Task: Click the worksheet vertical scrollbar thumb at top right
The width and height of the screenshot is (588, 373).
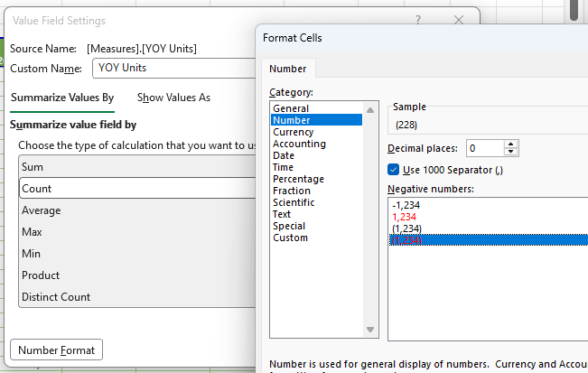Action: (x=574, y=10)
